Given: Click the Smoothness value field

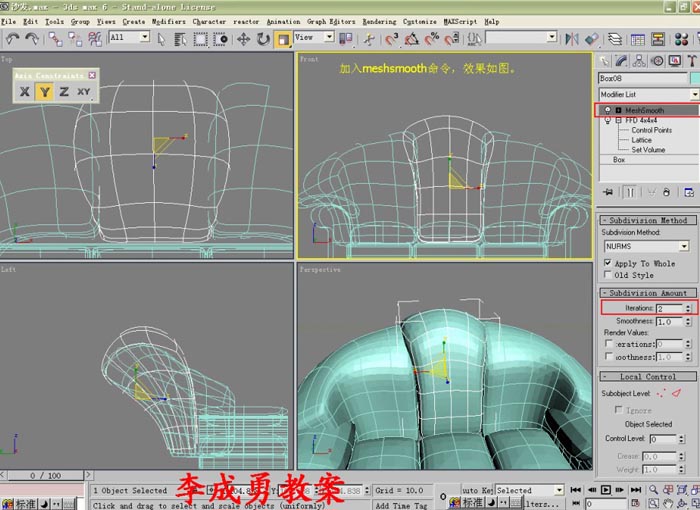Looking at the screenshot, I should coord(669,322).
